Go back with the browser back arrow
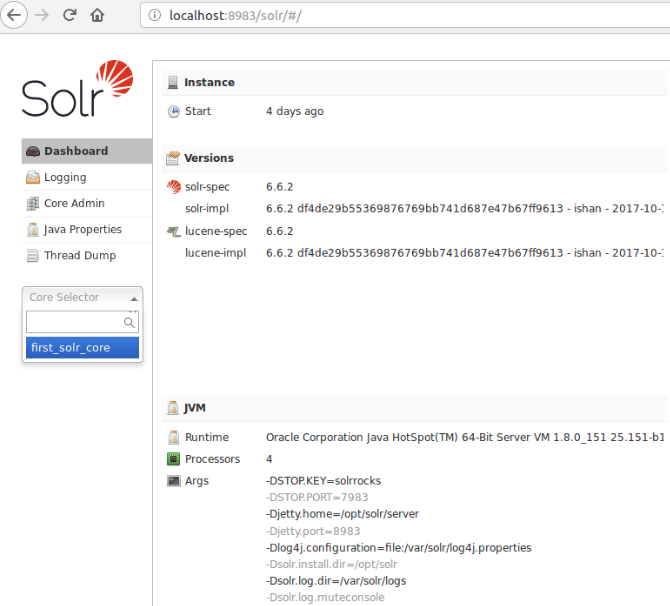 (14, 15)
